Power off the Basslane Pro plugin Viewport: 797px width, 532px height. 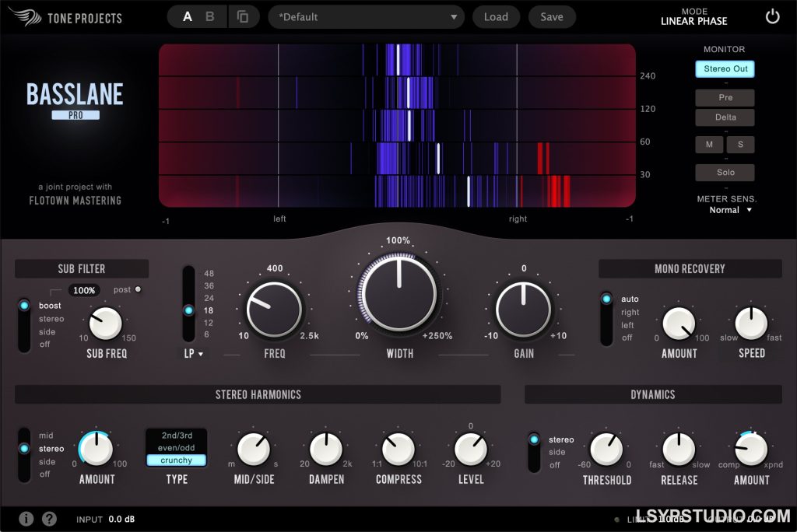click(772, 15)
